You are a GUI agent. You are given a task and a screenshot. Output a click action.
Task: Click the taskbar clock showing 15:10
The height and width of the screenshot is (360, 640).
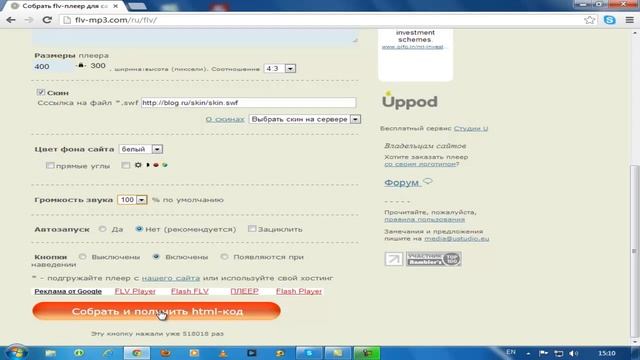(607, 353)
